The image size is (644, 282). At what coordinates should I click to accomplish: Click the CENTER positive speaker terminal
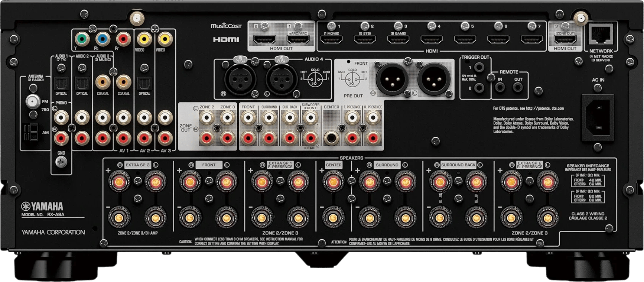(334, 182)
